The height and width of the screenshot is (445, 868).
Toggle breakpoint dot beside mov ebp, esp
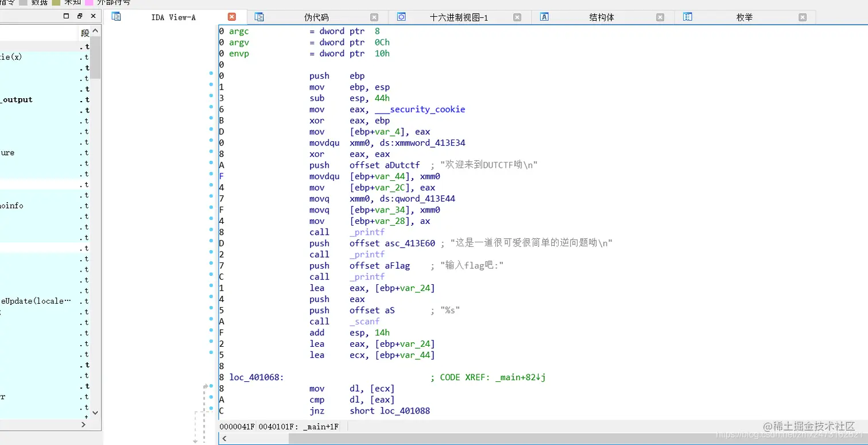click(211, 84)
